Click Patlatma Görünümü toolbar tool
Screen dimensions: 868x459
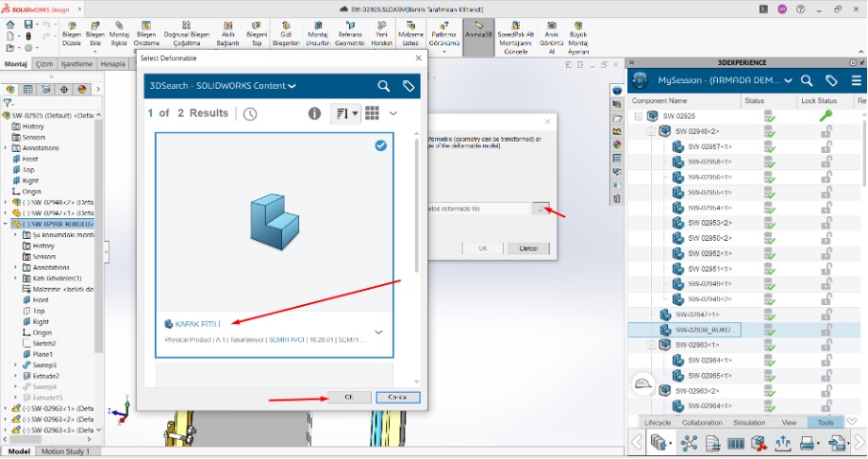click(444, 37)
